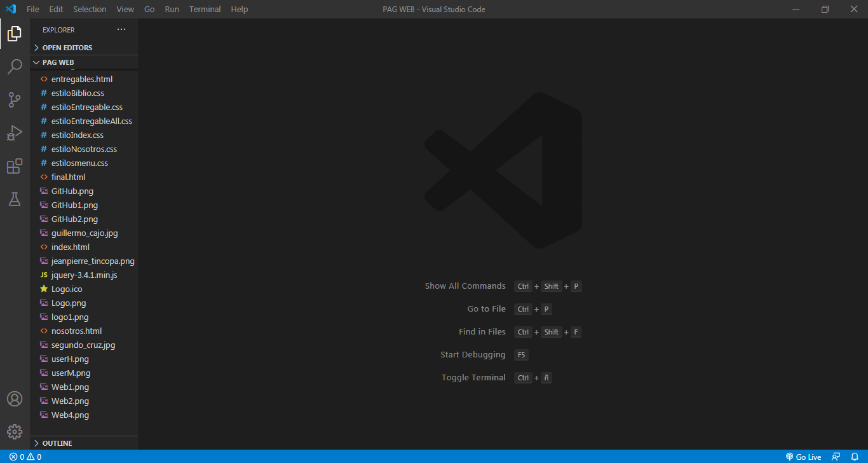Image resolution: width=868 pixels, height=463 pixels.
Task: Collapse the PAG WEB folder section
Action: pos(84,62)
